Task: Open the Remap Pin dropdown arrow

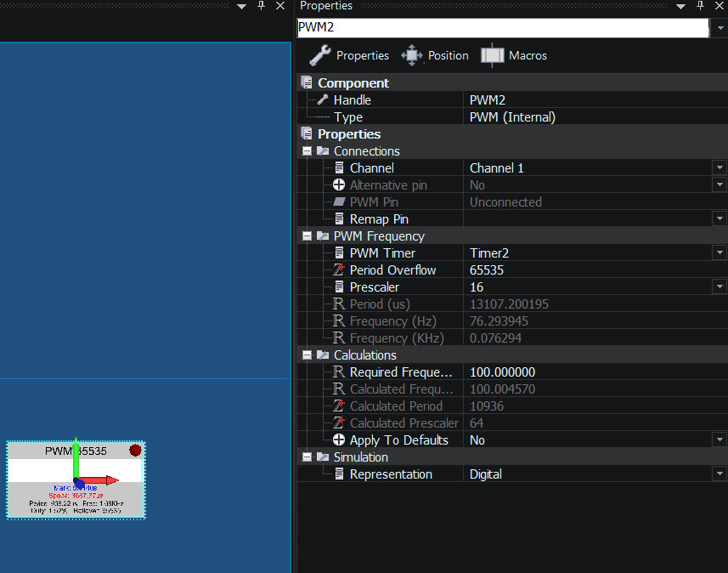Action: pyautogui.click(x=720, y=218)
